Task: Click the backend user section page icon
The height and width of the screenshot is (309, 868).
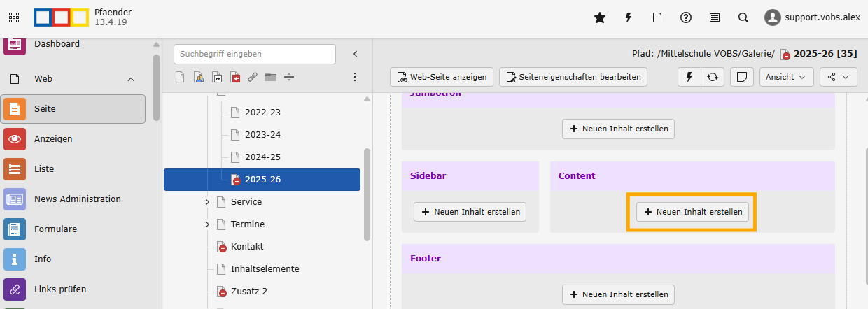Action: (x=198, y=77)
